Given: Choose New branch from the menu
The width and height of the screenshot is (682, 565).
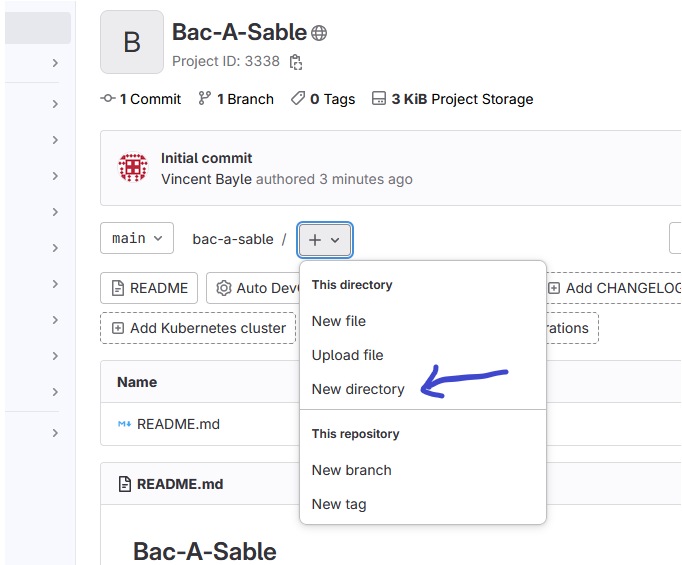Looking at the screenshot, I should pos(351,470).
